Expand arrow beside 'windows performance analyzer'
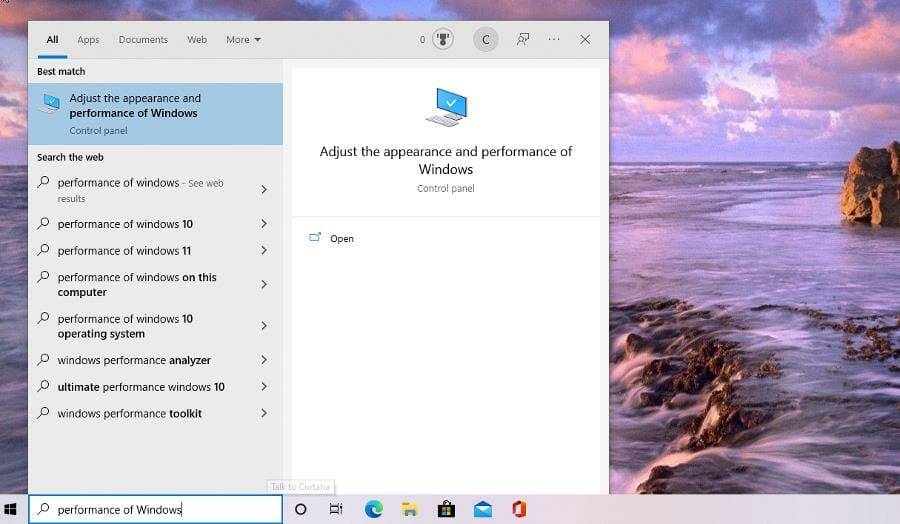Screen dimensions: 900x524 point(264,360)
